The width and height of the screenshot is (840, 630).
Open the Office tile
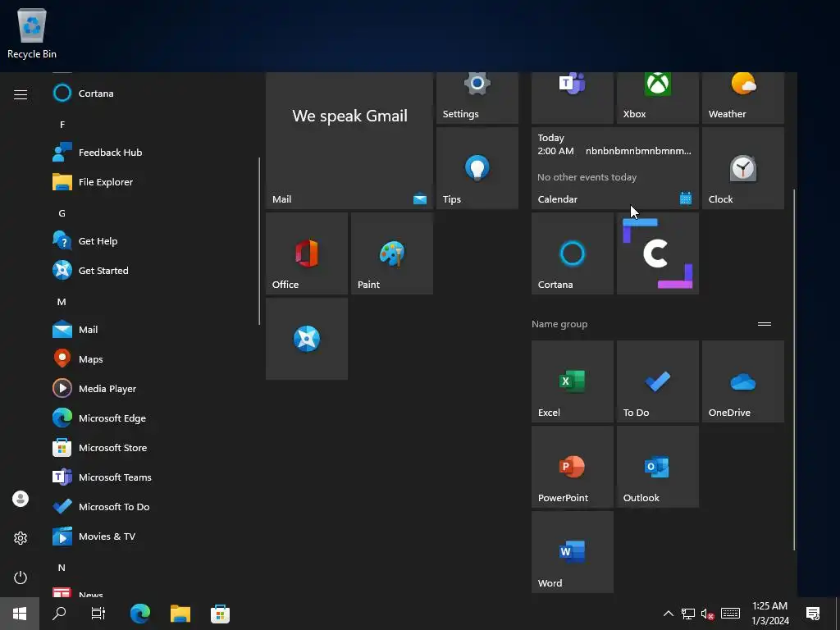tap(307, 253)
